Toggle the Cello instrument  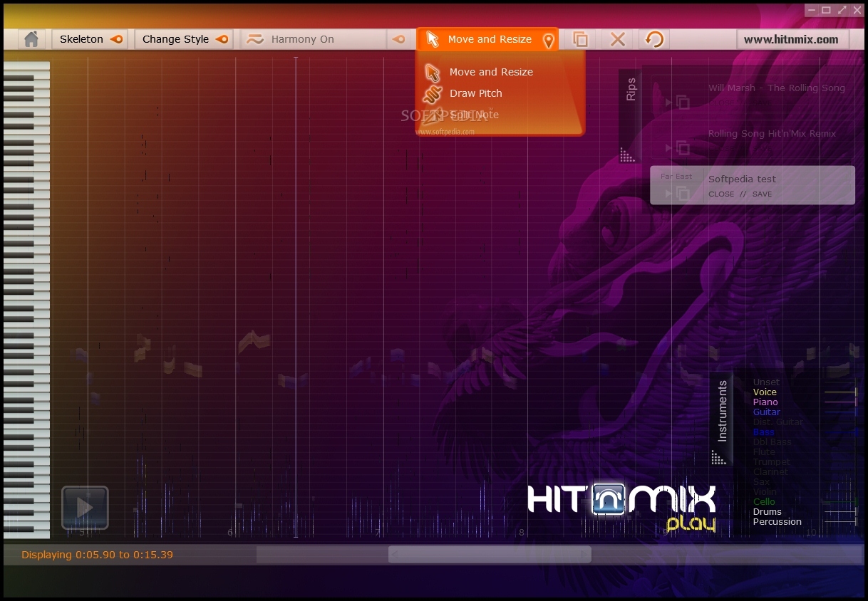764,502
